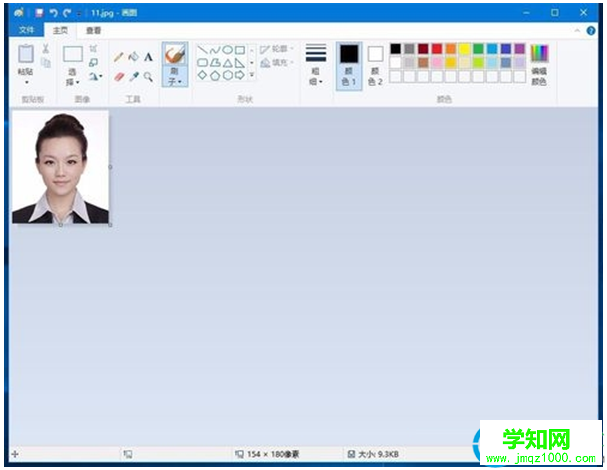Pick the purple color swatch
607x470 pixels.
pyautogui.click(x=520, y=49)
